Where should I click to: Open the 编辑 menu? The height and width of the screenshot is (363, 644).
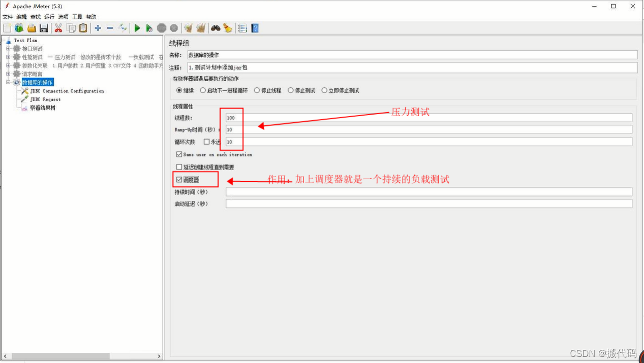[21, 17]
